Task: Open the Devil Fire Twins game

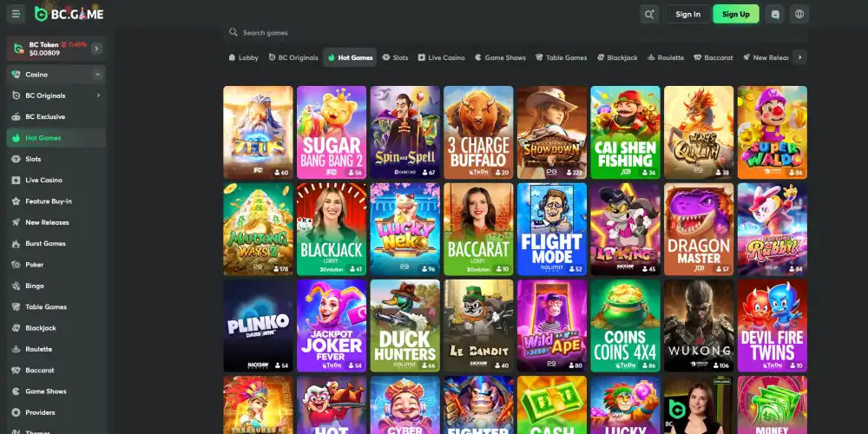Action: click(x=773, y=325)
